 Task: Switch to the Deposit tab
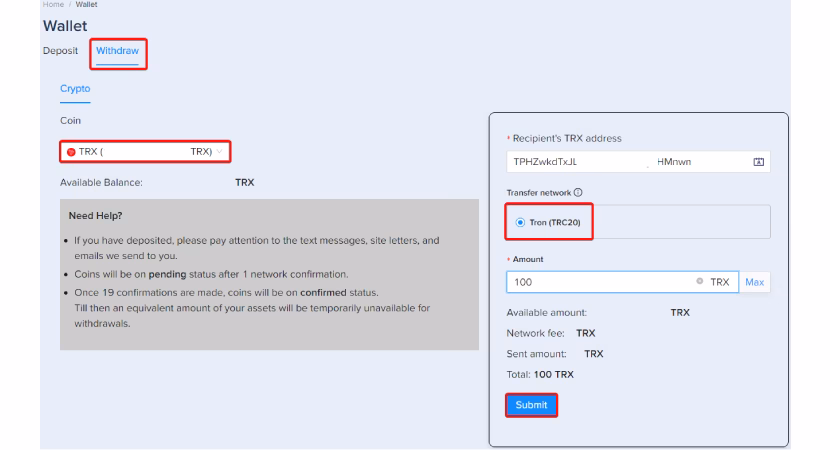pos(60,50)
